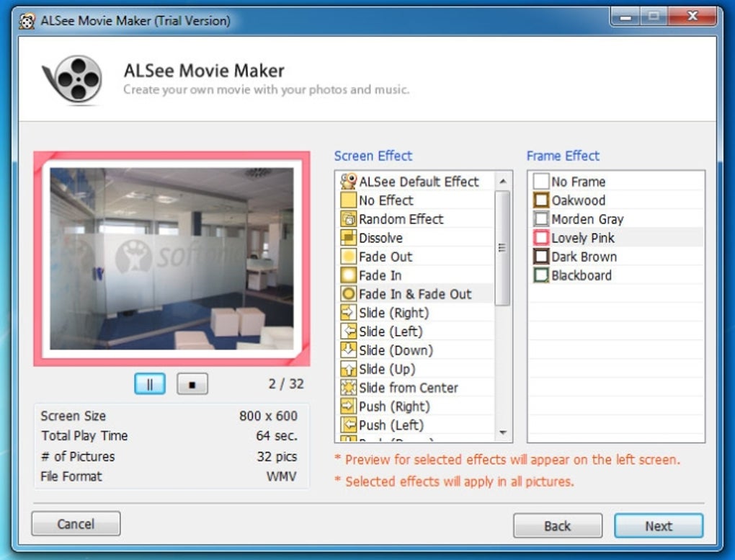
Task: Cancel the movie creation
Action: point(75,523)
